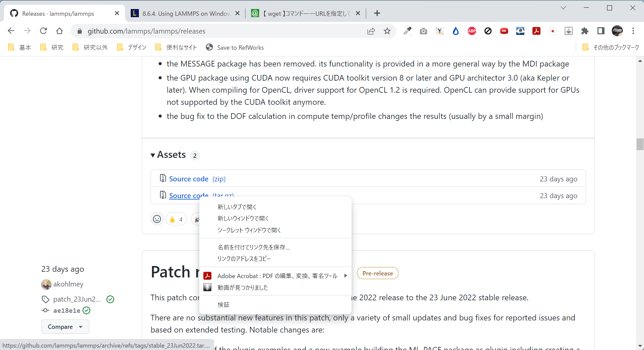This screenshot has width=644, height=350.
Task: Toggle the thumbs up reaction
Action: click(176, 219)
